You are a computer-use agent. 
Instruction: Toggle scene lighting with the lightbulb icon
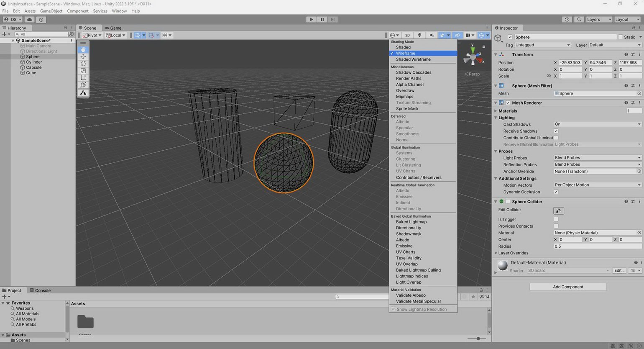(419, 35)
